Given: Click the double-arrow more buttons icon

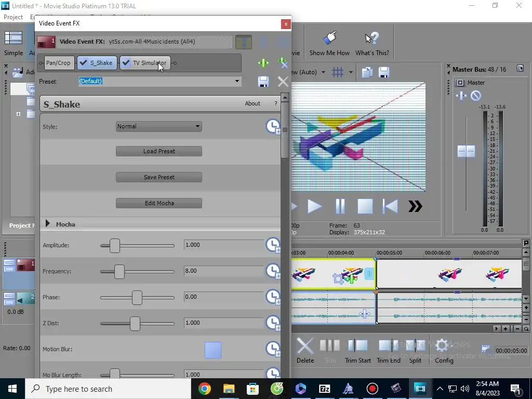Looking at the screenshot, I should [x=415, y=206].
